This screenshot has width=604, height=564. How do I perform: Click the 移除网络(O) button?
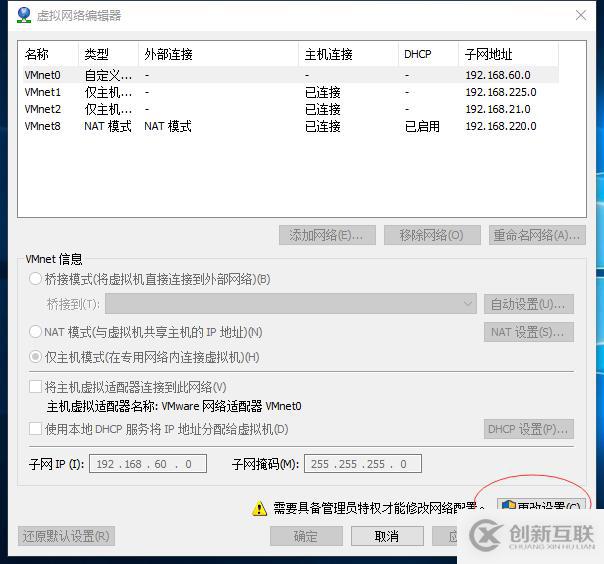tap(432, 235)
